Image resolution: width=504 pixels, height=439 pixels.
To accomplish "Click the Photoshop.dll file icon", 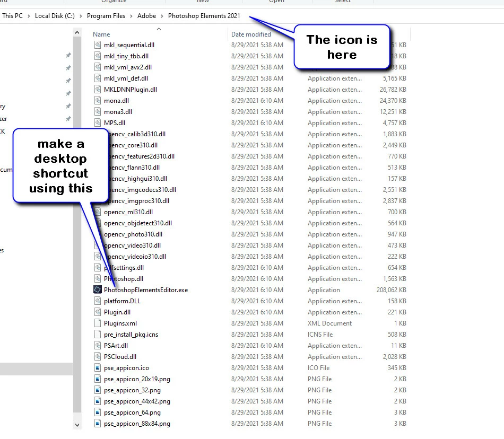I will [x=98, y=279].
